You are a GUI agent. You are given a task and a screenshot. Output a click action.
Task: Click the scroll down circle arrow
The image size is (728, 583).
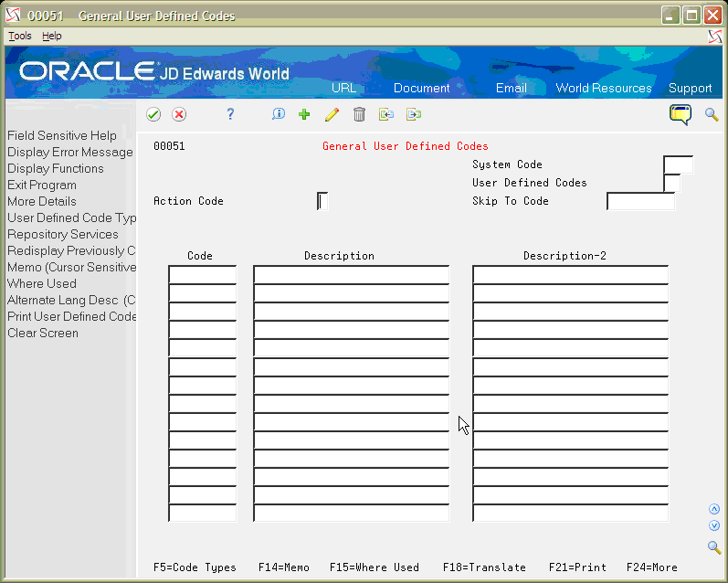(x=714, y=525)
